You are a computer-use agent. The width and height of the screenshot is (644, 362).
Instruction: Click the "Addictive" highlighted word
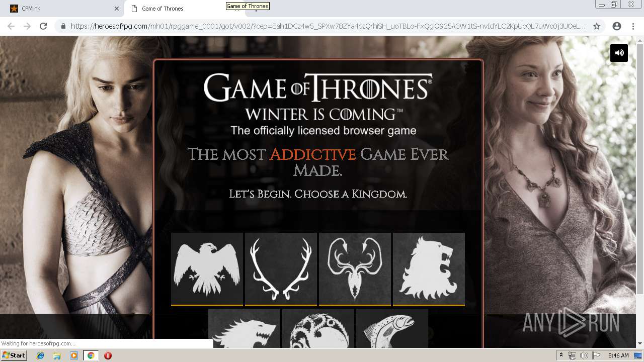(x=312, y=154)
